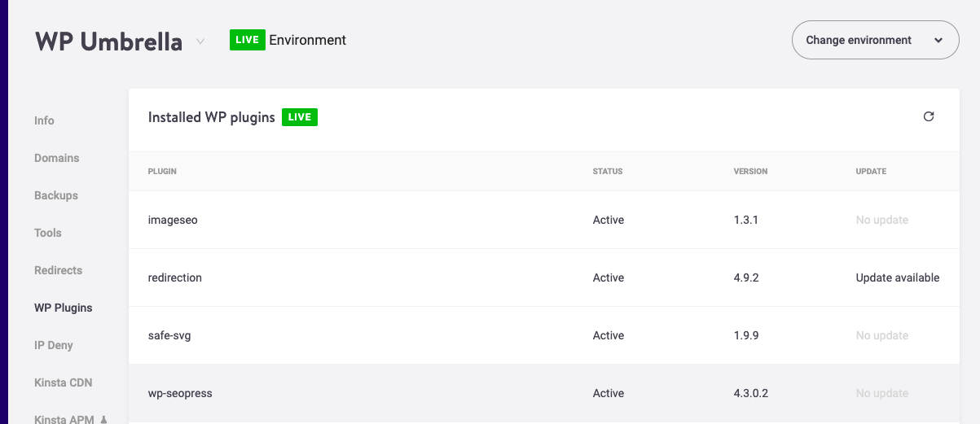Click the LIVE badge beside Environment
This screenshot has width=980, height=424.
click(x=248, y=40)
